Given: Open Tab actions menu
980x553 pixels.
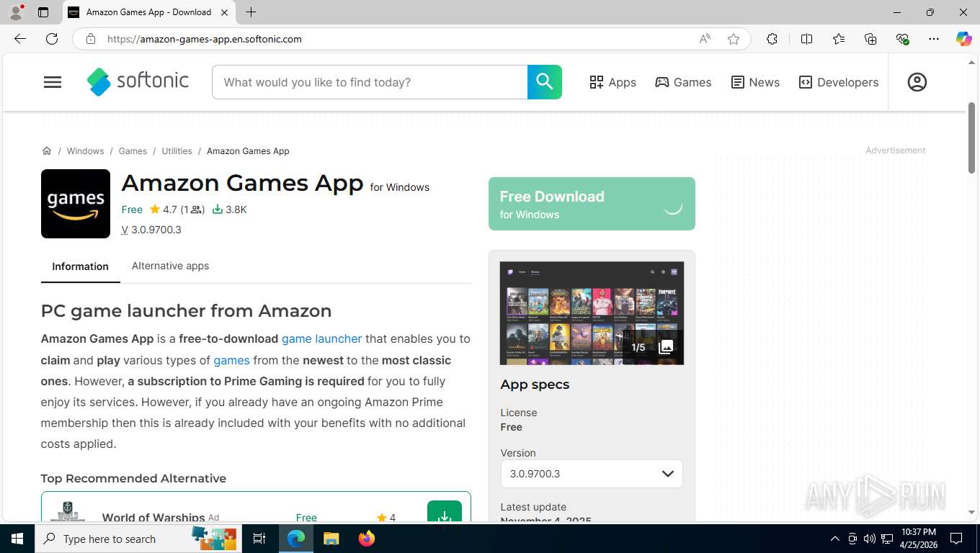Looking at the screenshot, I should 43,12.
